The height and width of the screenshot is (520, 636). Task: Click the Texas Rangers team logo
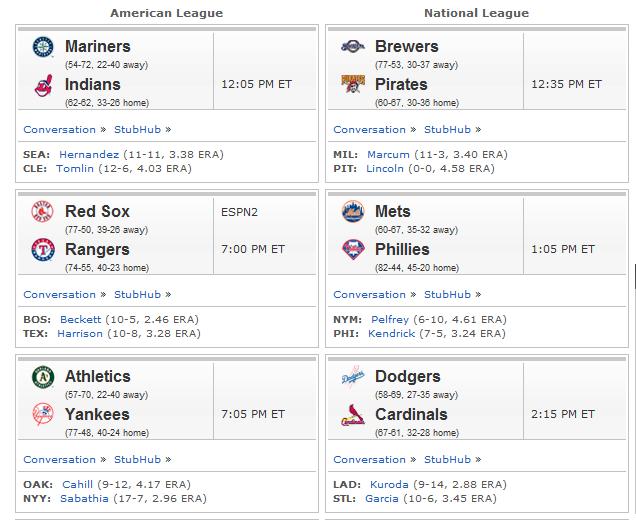pos(43,249)
